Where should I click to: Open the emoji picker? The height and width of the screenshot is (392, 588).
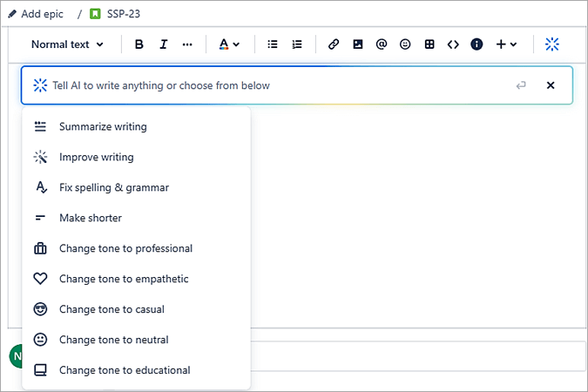click(x=405, y=44)
